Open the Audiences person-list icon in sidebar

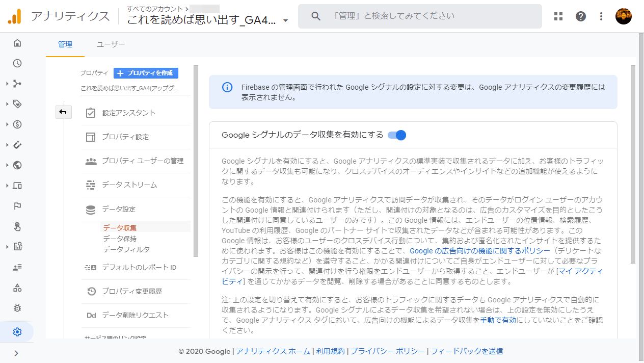(17, 267)
